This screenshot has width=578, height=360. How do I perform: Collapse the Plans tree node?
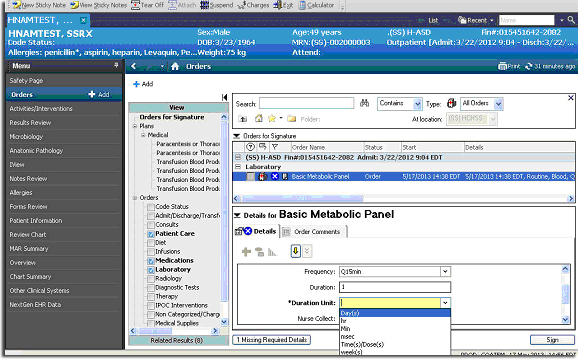(x=135, y=126)
